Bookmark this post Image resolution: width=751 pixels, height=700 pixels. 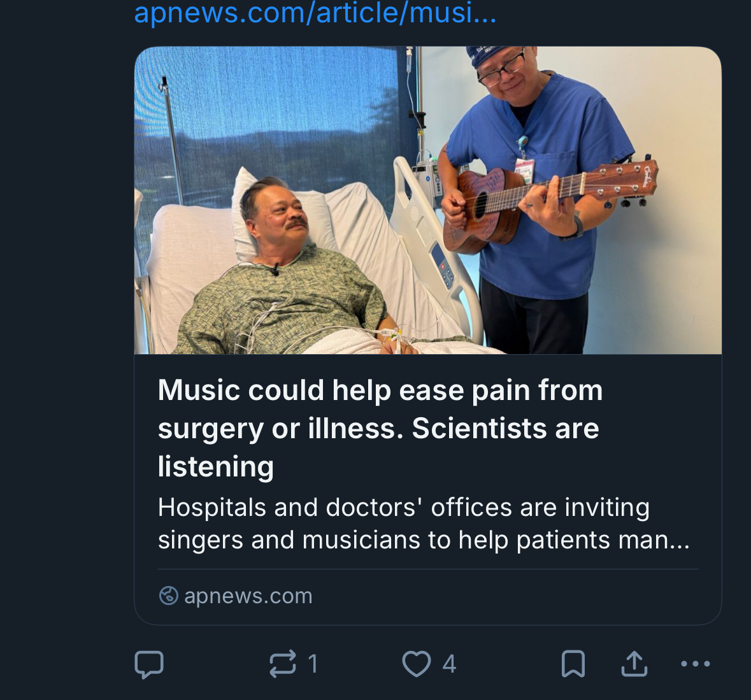(573, 664)
